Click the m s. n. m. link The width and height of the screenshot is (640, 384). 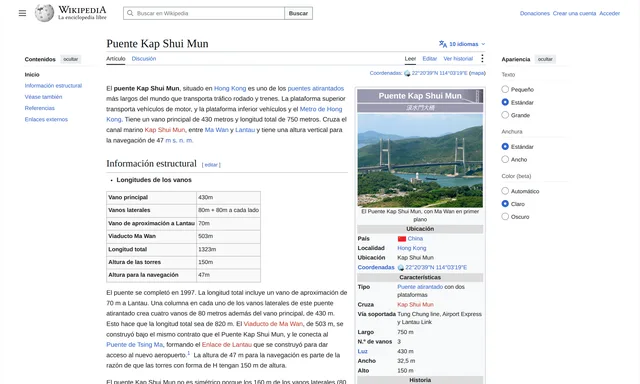pyautogui.click(x=179, y=140)
